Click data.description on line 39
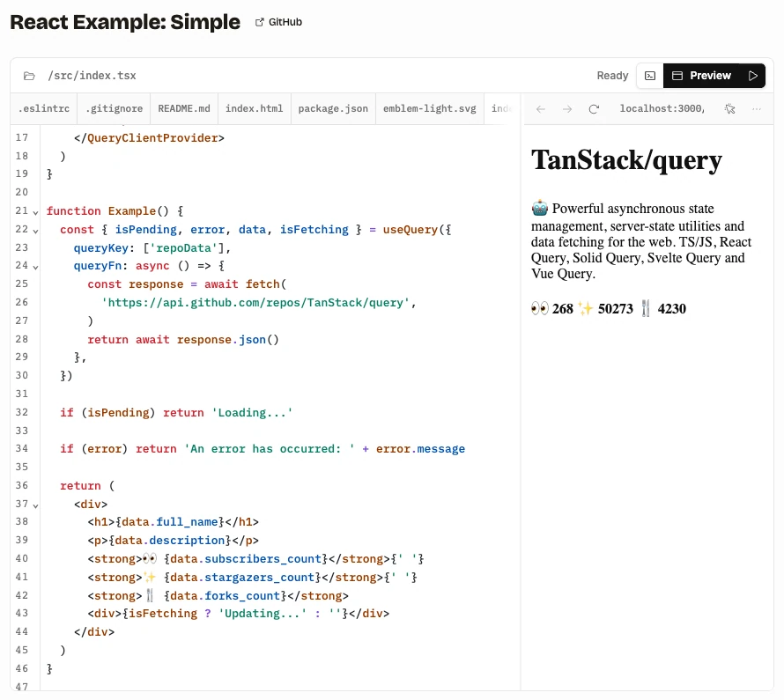 point(173,540)
